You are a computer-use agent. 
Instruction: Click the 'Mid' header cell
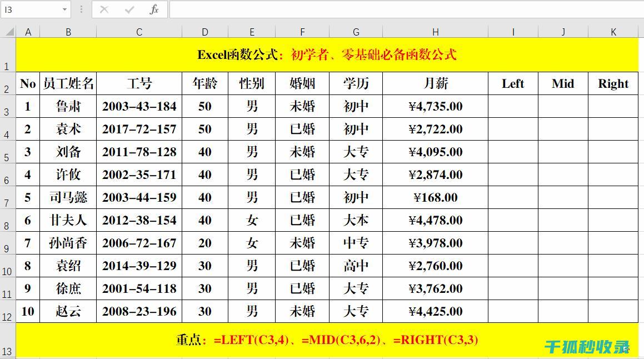(563, 84)
